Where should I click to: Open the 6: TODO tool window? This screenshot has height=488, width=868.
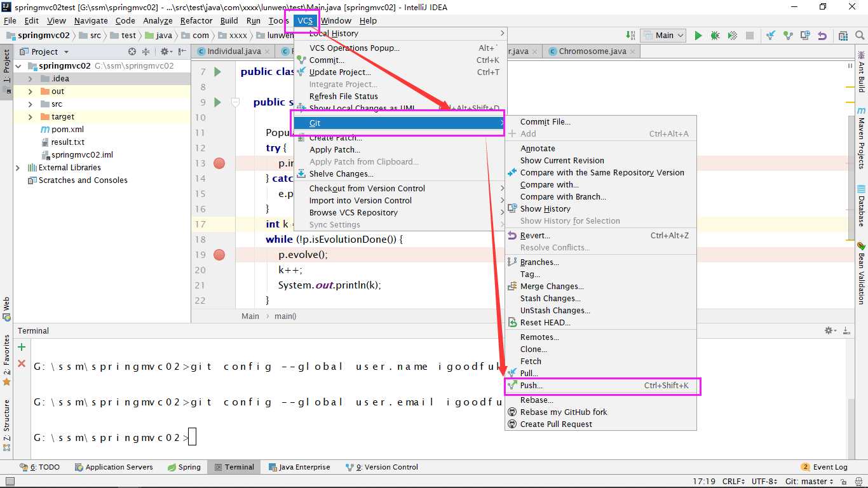pyautogui.click(x=40, y=467)
